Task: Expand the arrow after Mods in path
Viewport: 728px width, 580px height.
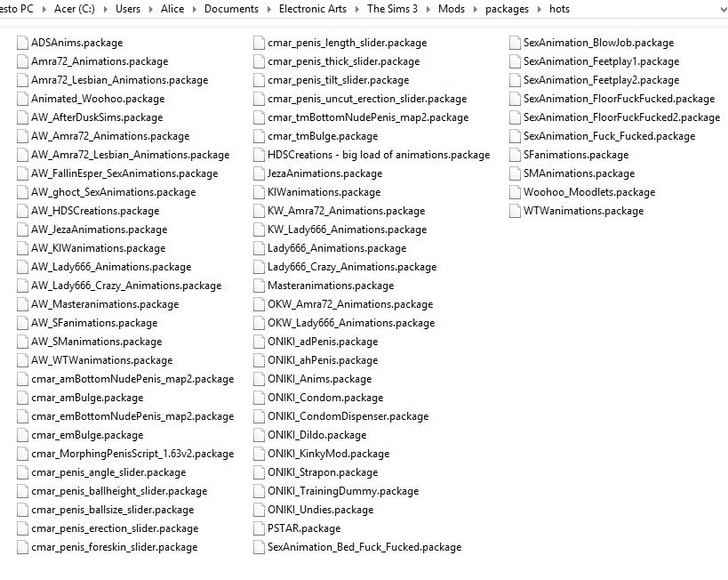Action: coord(475,9)
